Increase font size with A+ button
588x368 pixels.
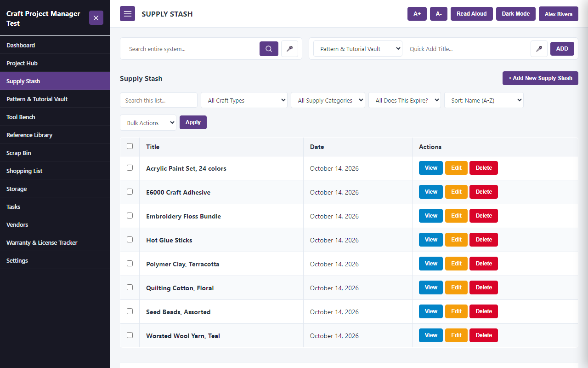coord(417,14)
